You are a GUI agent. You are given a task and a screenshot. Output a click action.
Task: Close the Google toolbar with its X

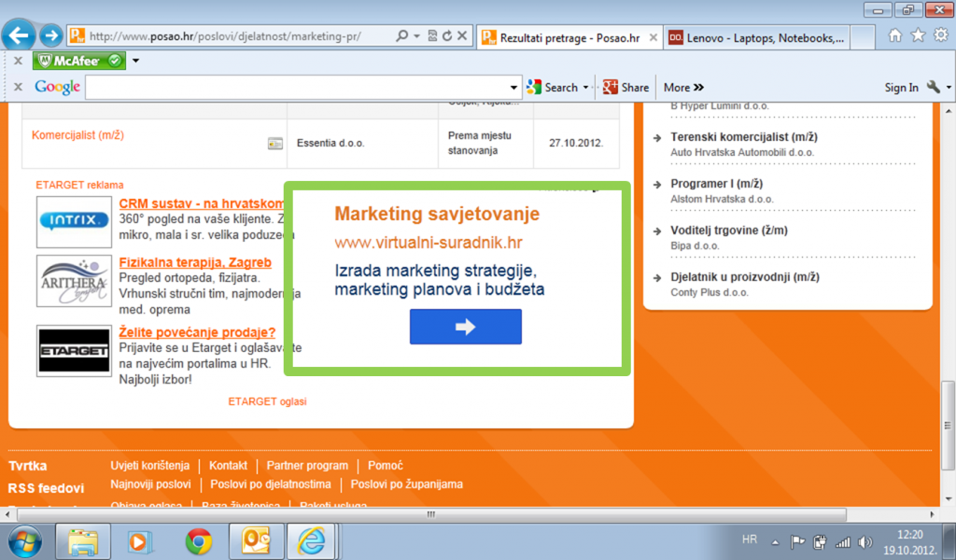click(17, 87)
